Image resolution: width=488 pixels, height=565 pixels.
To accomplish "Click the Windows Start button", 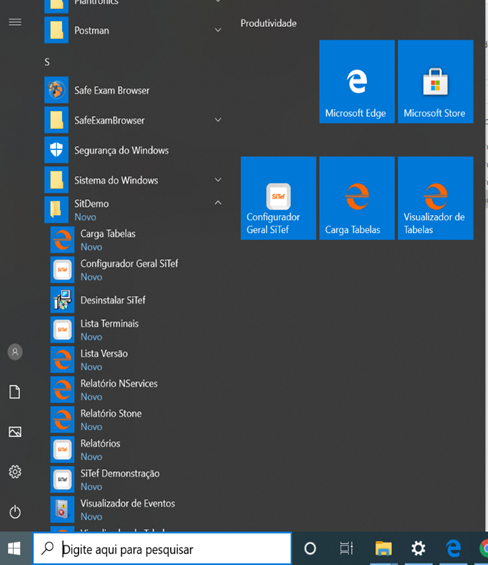I will [x=14, y=549].
